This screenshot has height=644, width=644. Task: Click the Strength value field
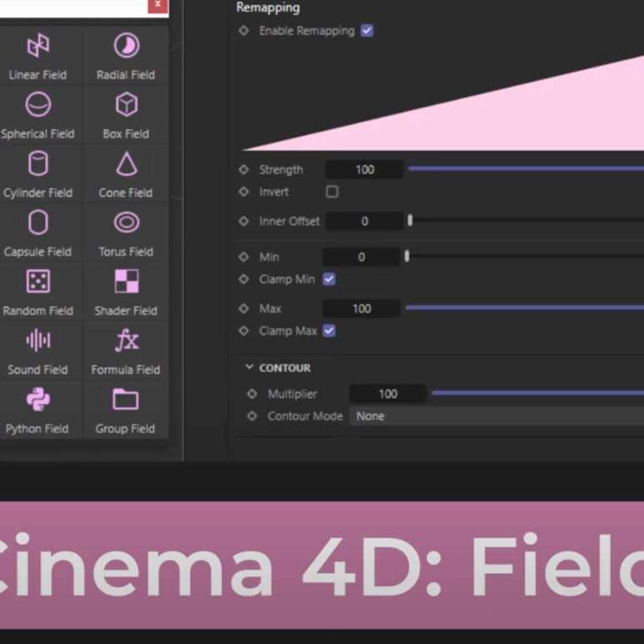point(364,170)
